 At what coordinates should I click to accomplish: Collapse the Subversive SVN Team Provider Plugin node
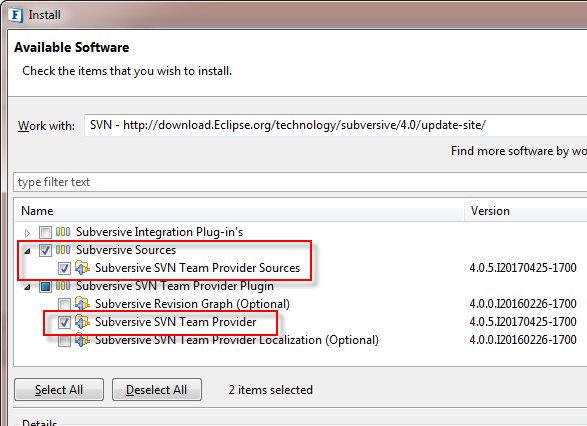[x=27, y=287]
